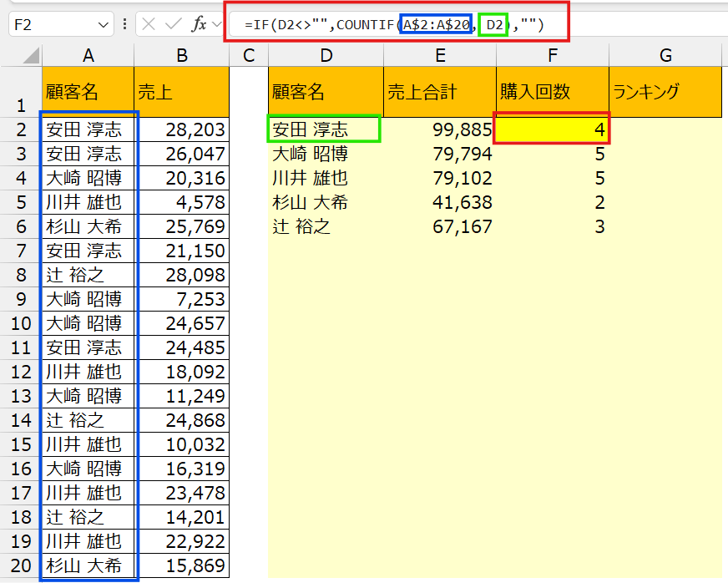Click yellow highlighted cell F2 with value 4
The image size is (728, 583).
(552, 129)
